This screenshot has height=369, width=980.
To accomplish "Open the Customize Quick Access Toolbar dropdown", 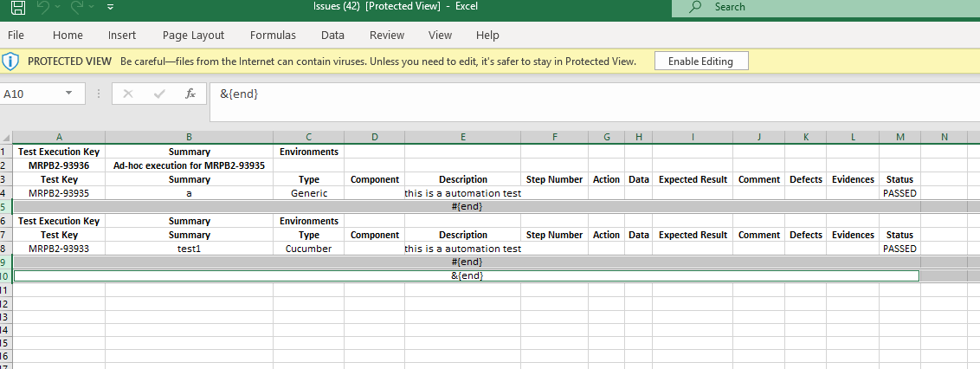I will 111,7.
